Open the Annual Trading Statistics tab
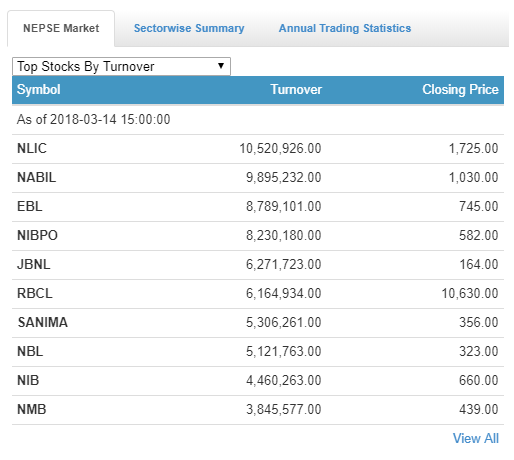This screenshot has height=460, width=514. point(345,28)
